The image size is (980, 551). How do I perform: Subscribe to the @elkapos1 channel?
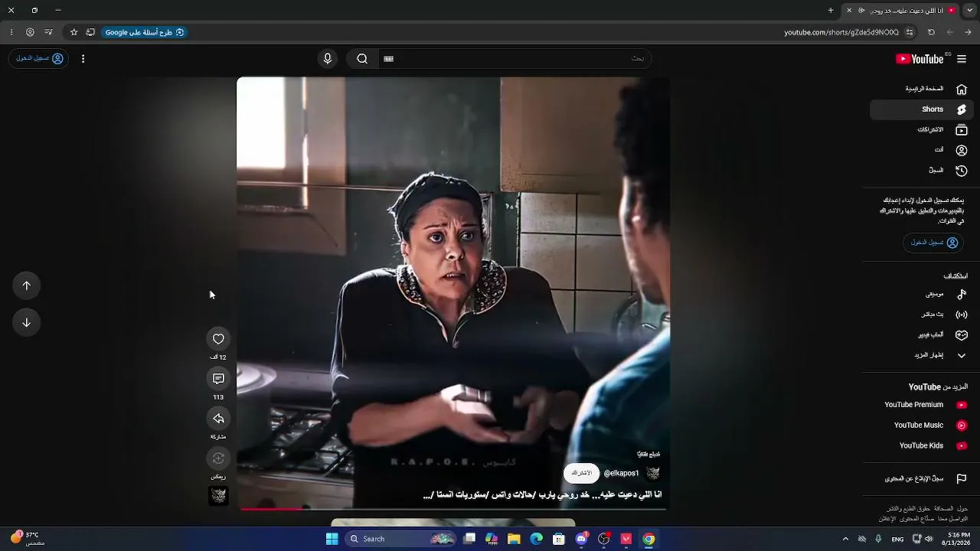[x=582, y=473]
